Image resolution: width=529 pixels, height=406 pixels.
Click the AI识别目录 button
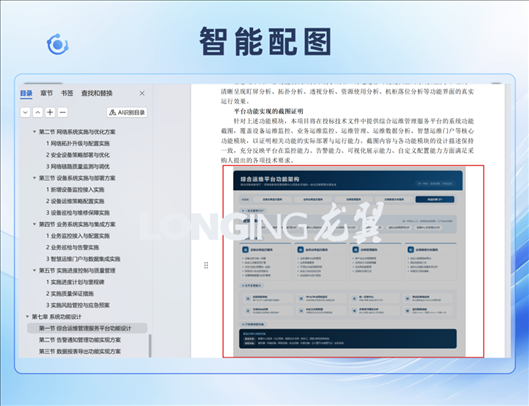(127, 112)
